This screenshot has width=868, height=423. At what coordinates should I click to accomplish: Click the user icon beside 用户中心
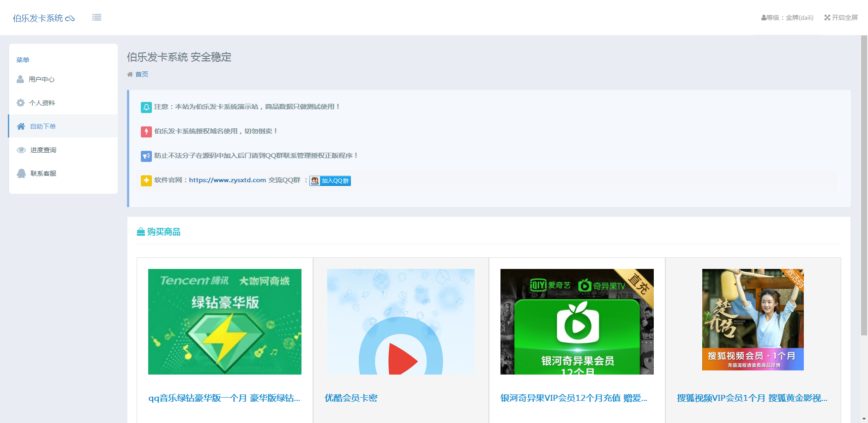[x=20, y=79]
